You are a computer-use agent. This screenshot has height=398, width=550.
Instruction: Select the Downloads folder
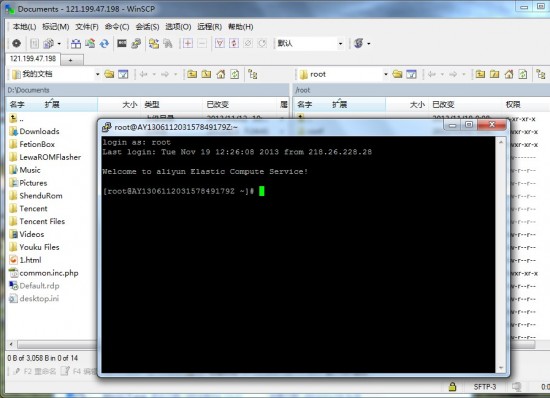[34, 131]
